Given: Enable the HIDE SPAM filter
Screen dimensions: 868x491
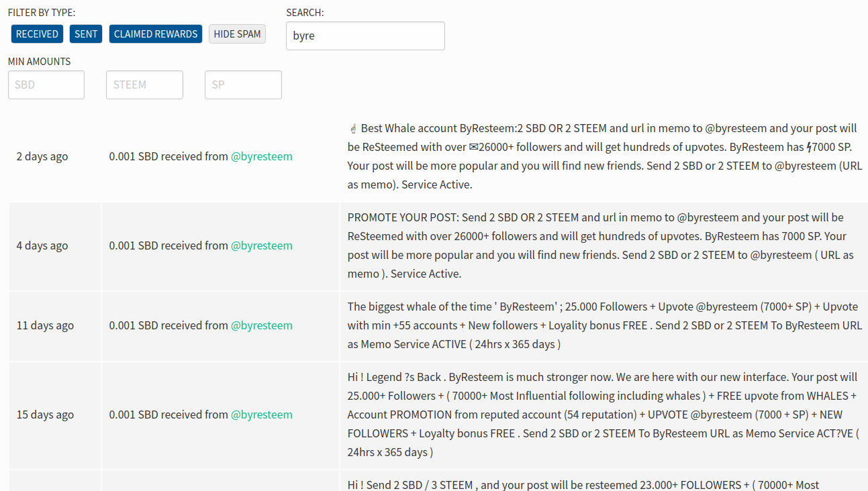Looking at the screenshot, I should point(237,34).
